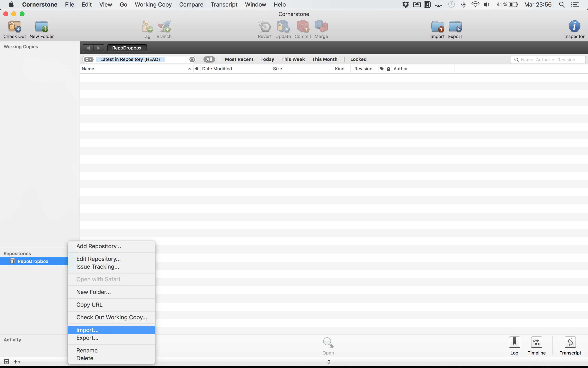Click the Import toolbar icon
Viewport: 588px width, 368px height.
click(438, 27)
